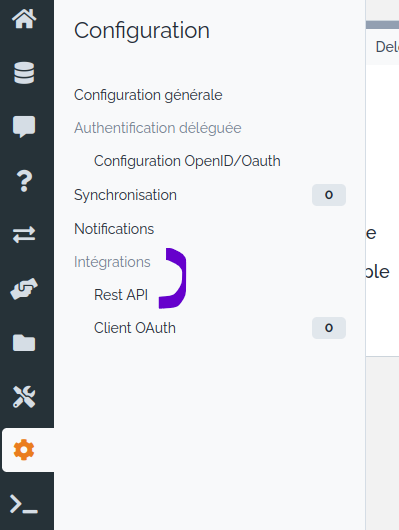Viewport: 399px width, 530px height.
Task: Open the database stack icon
Action: [24, 73]
